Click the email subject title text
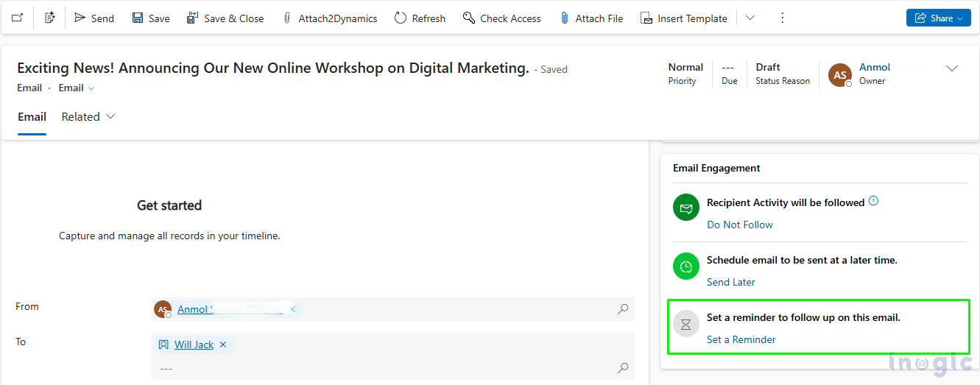The height and width of the screenshot is (385, 980). click(x=273, y=68)
